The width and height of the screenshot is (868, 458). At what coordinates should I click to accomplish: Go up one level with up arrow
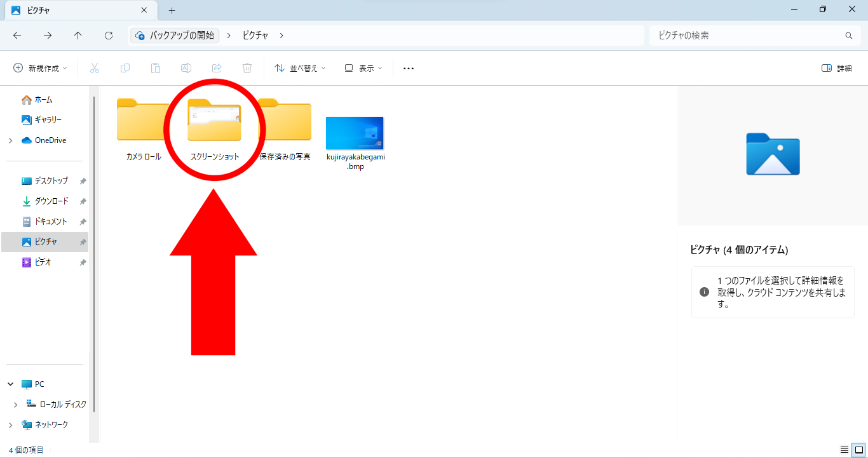click(78, 36)
